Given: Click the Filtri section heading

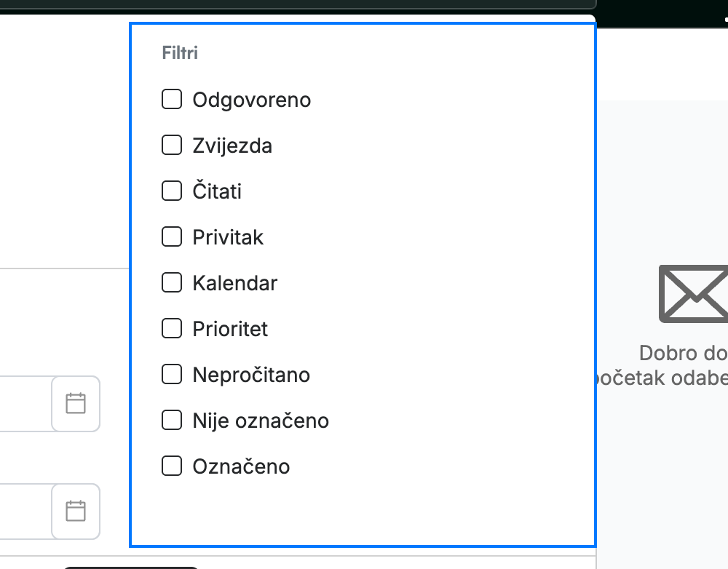Looking at the screenshot, I should [180, 53].
